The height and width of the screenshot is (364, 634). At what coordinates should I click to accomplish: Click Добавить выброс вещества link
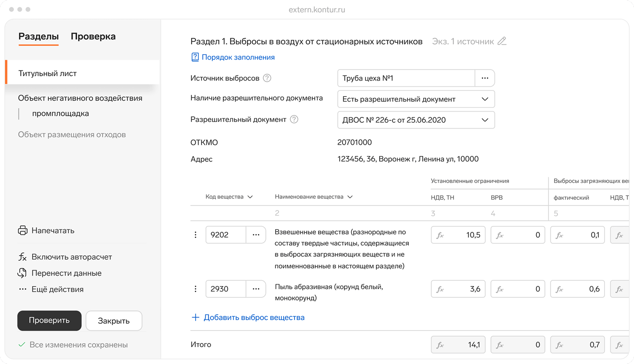click(x=254, y=318)
